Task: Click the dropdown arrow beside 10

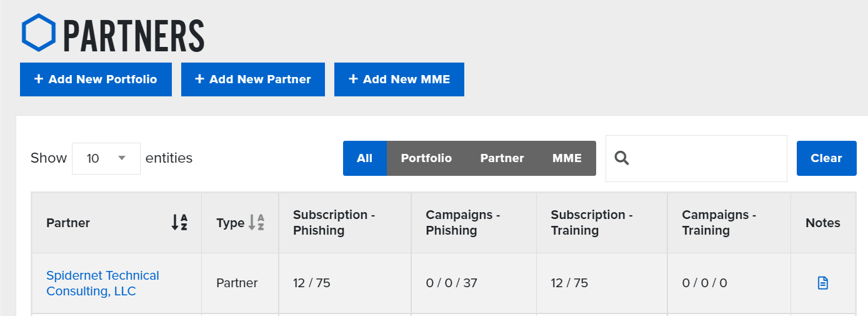Action: click(122, 158)
